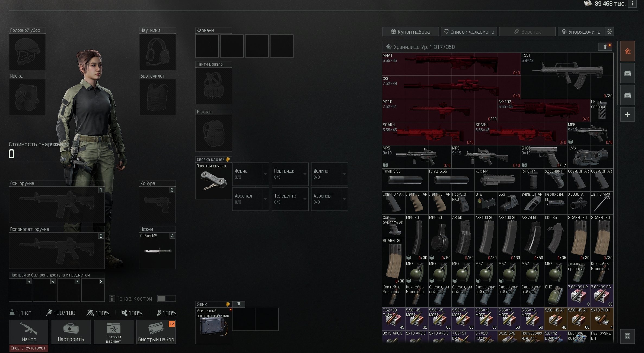Screen dimensions: 644x353
Task: Click the Рюкзак equipment slot
Action: (214, 133)
